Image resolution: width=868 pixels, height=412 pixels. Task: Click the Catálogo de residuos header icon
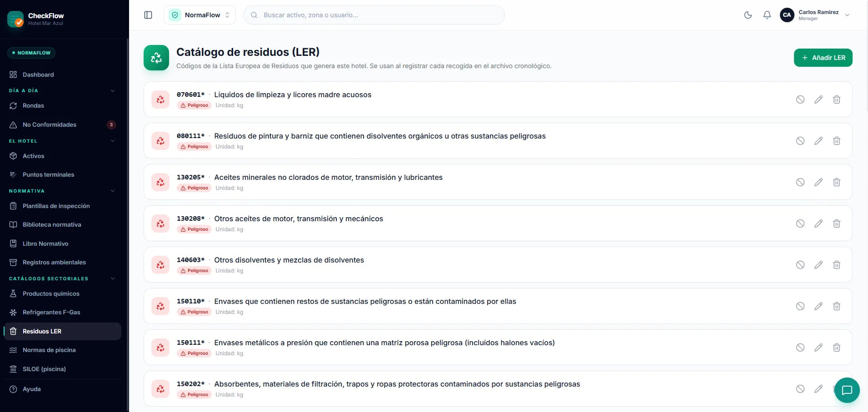(156, 58)
